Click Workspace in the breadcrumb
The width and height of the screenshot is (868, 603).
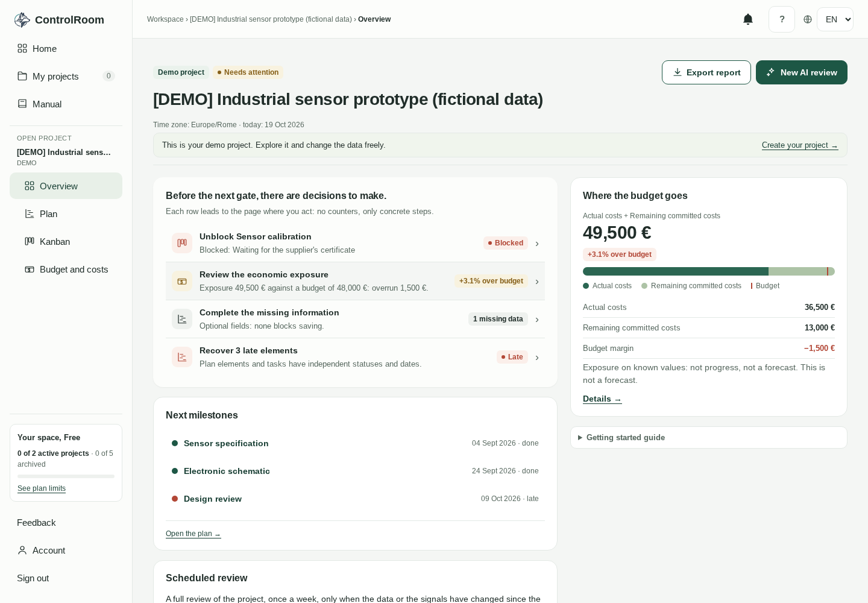click(x=165, y=19)
